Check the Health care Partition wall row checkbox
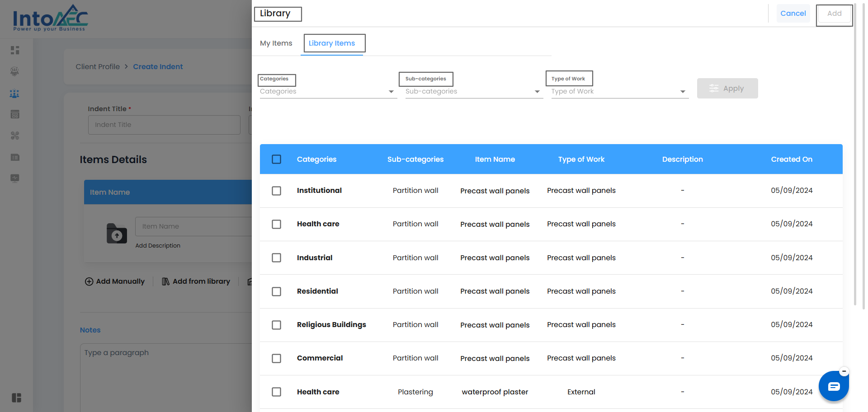 277,224
